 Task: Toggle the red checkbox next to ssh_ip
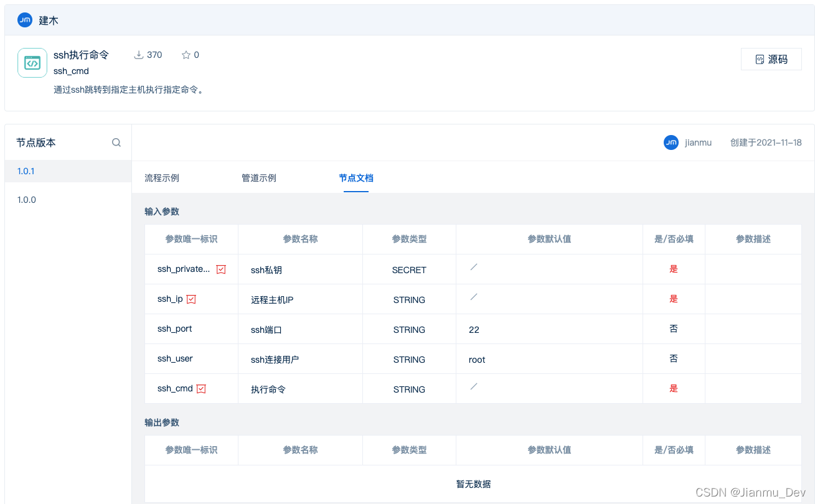191,299
